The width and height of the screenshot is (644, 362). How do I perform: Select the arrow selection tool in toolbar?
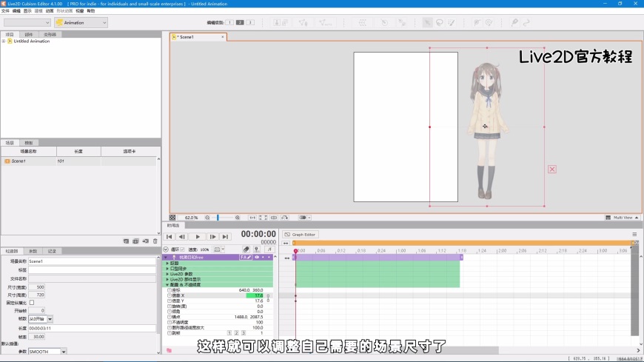428,23
